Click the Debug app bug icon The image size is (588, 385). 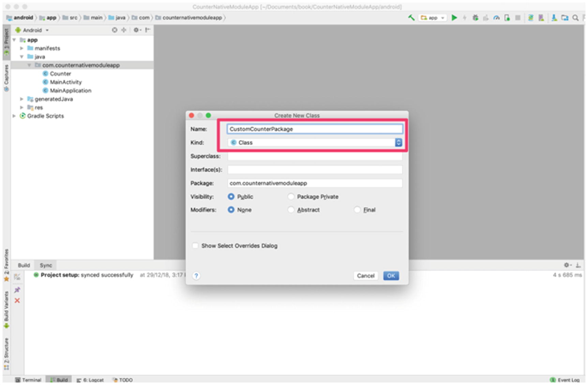click(475, 18)
